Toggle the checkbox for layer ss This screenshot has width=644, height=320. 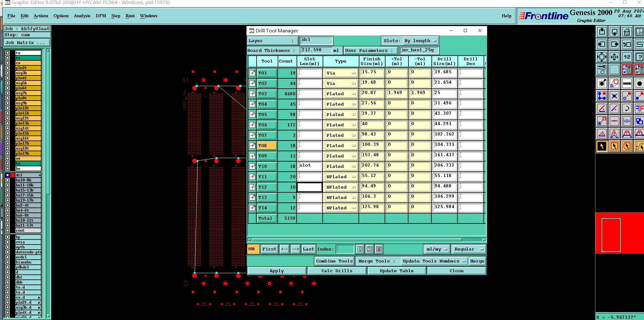coord(8,158)
